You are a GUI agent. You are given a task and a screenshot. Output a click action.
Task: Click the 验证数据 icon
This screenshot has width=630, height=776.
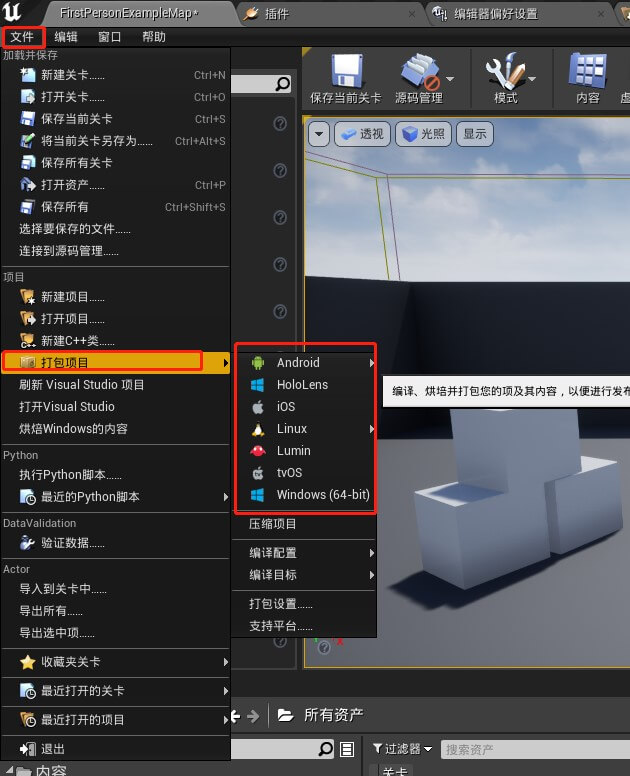tap(27, 543)
